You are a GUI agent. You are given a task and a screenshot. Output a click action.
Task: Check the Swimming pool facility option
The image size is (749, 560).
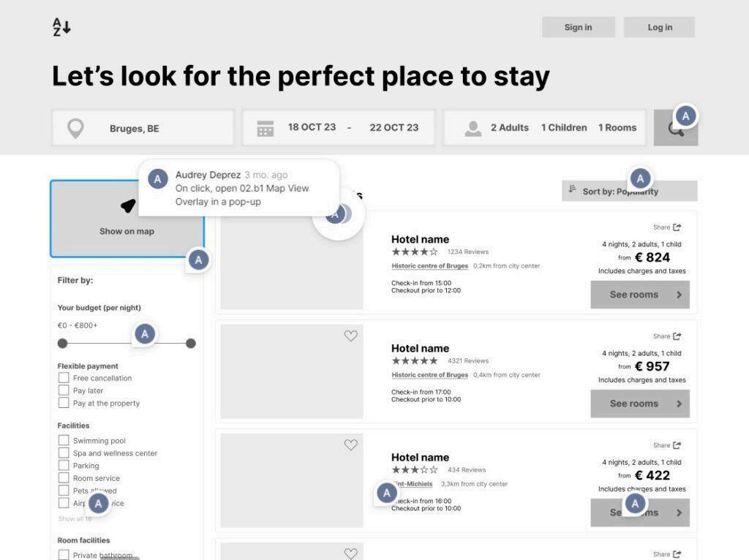coord(64,441)
